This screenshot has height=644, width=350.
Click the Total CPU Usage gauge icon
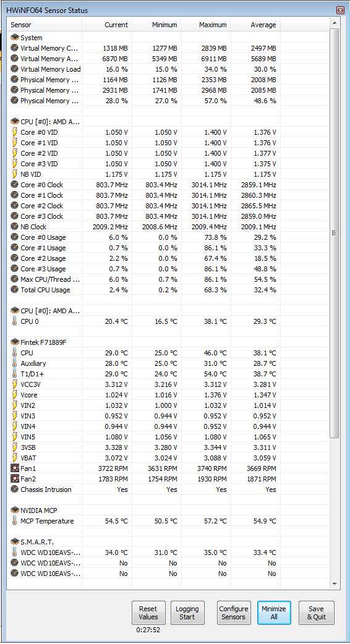point(15,290)
